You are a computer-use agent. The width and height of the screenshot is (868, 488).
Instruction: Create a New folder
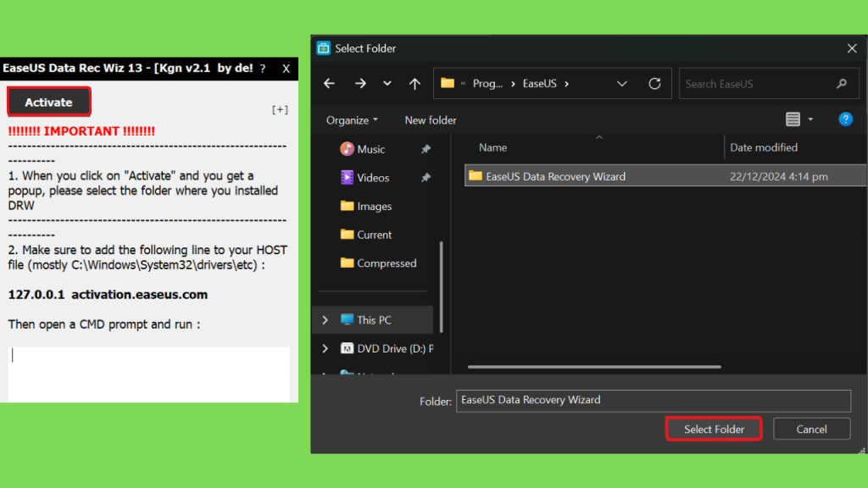[x=430, y=120]
